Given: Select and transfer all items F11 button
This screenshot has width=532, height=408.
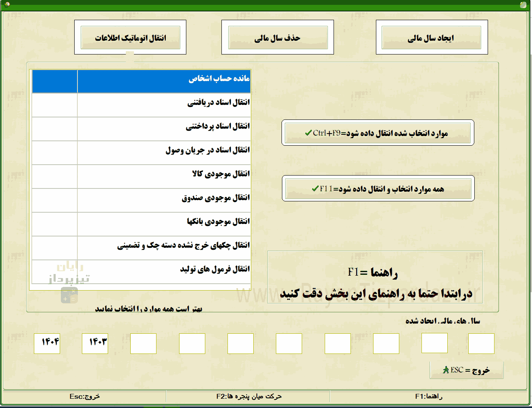Looking at the screenshot, I should [378, 189].
